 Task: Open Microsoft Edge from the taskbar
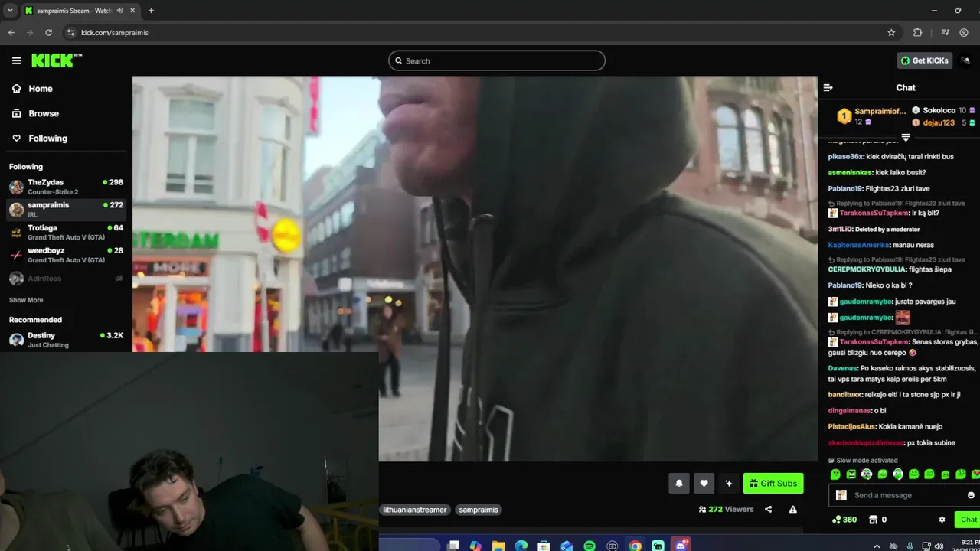pos(521,546)
